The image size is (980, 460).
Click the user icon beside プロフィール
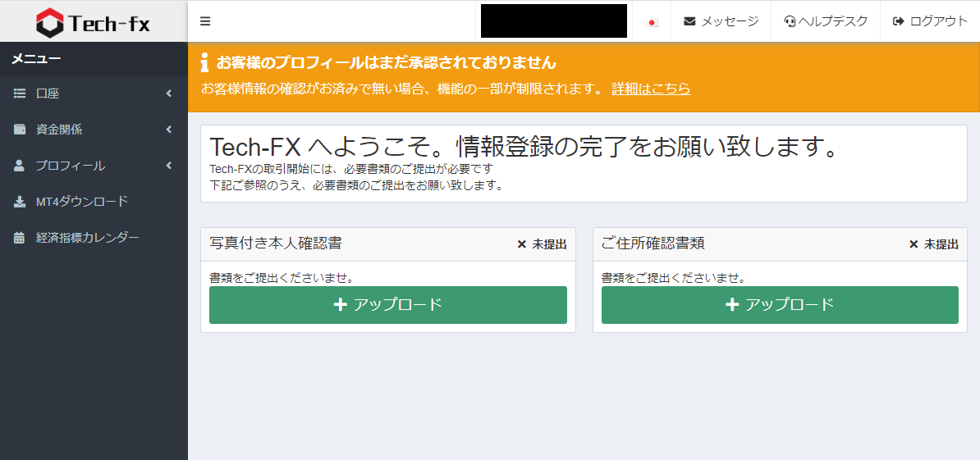[20, 166]
